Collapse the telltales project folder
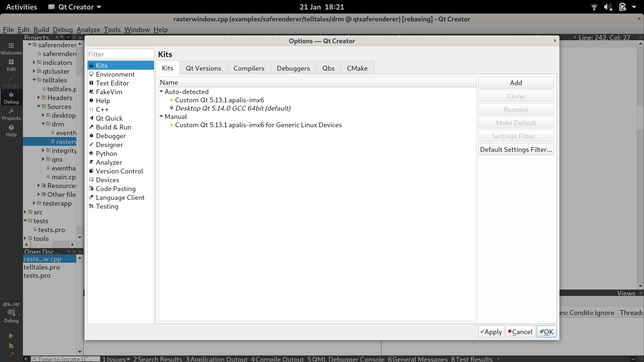644x362 pixels. pyautogui.click(x=34, y=80)
